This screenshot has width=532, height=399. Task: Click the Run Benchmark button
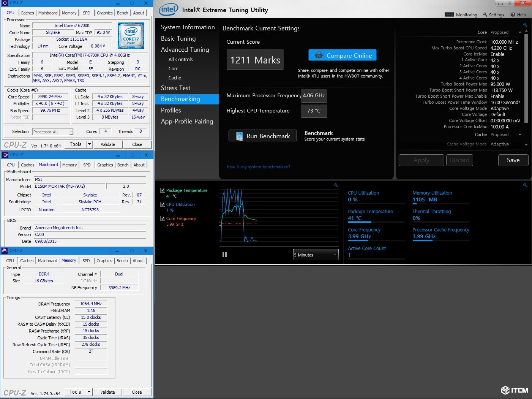(263, 136)
